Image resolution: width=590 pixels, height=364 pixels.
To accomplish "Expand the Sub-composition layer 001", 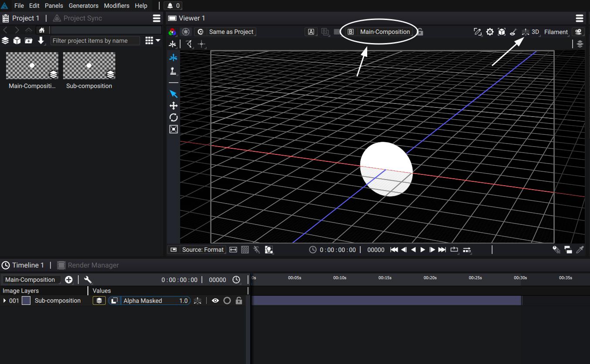I will pos(5,301).
